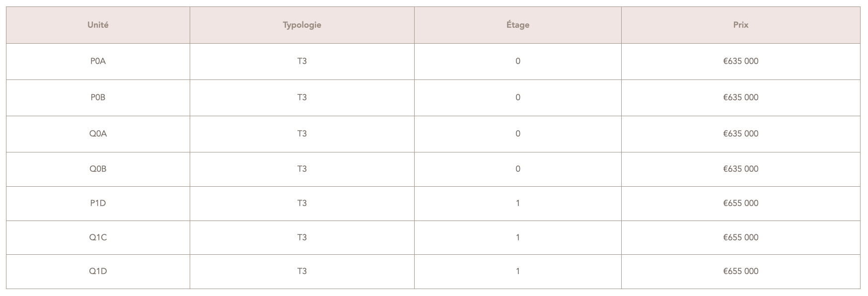Click the floor value in P1D row

pyautogui.click(x=518, y=203)
